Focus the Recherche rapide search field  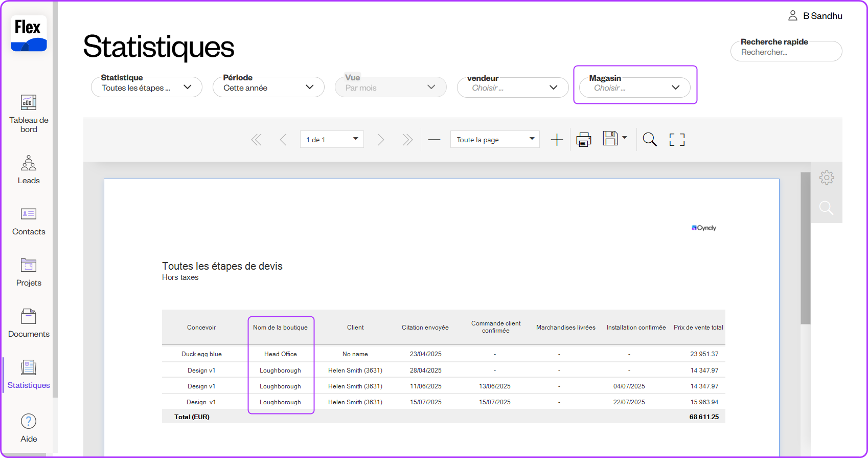point(786,52)
